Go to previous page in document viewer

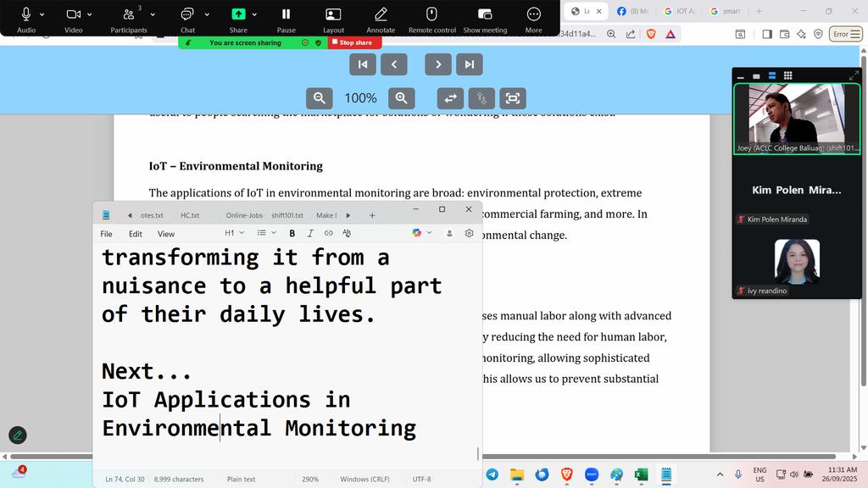(x=394, y=64)
